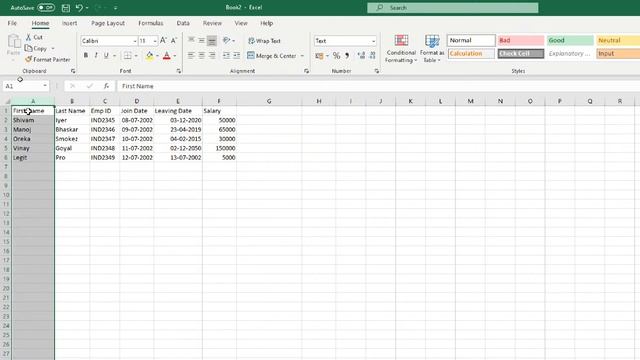Toggle Underline formatting
This screenshot has width=640, height=360.
point(106,56)
